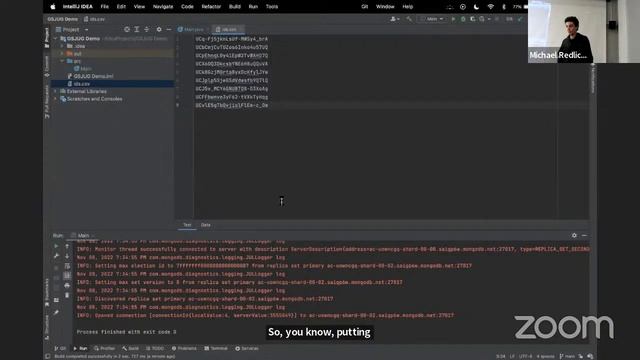Click Pin Tab icon in Run panel

[x=56, y=313]
